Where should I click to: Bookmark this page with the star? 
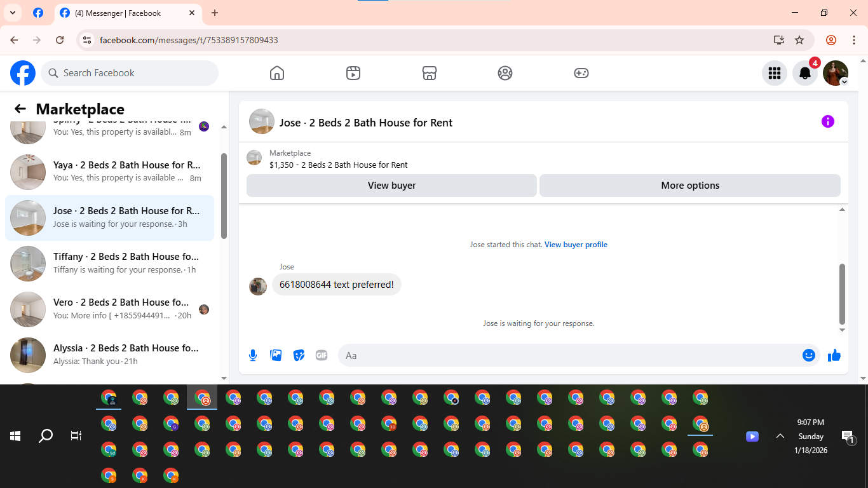coord(799,40)
